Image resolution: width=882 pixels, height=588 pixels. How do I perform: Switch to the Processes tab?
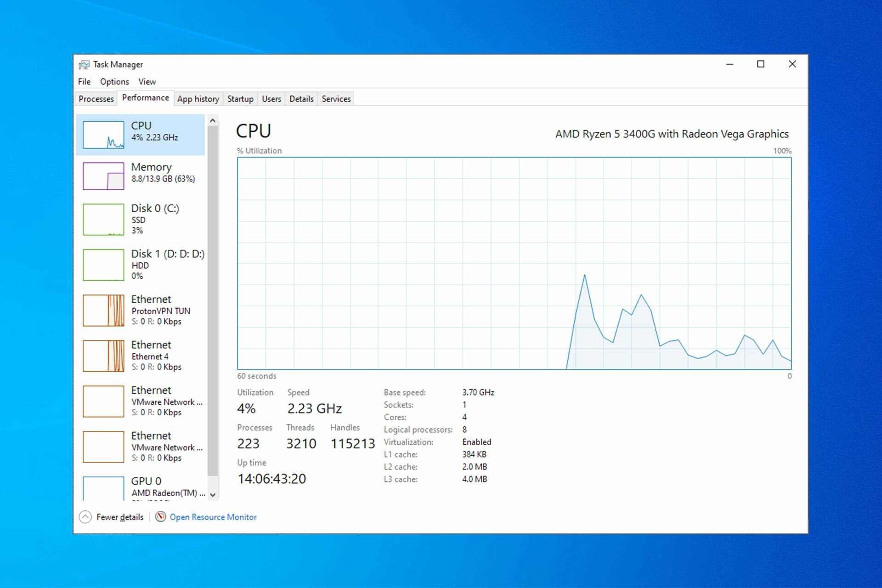point(96,98)
